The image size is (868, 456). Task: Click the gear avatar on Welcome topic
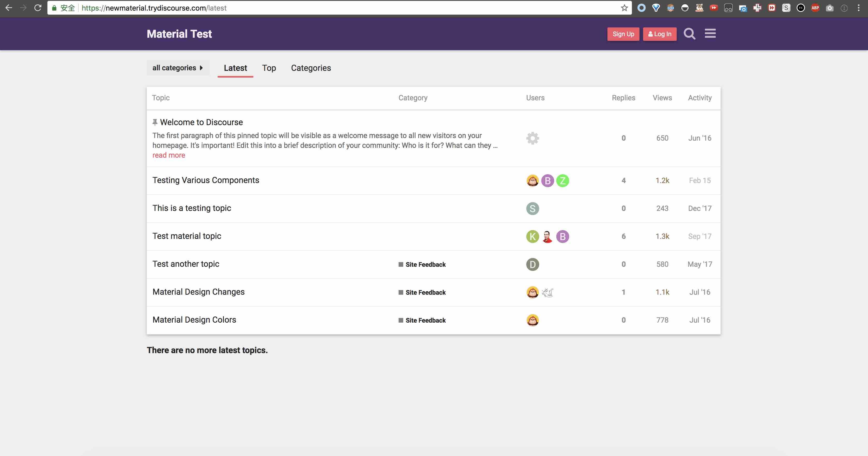pyautogui.click(x=532, y=138)
